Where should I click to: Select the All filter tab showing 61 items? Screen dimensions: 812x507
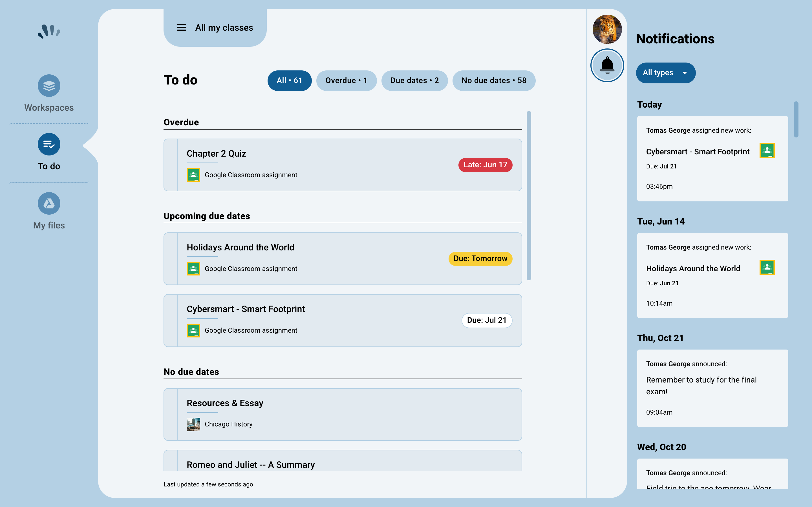289,81
